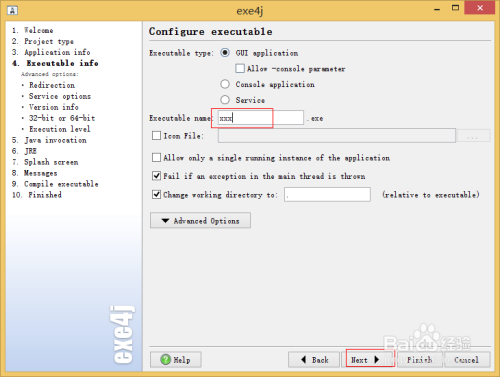
Task: Select Service executable type
Action: [225, 100]
